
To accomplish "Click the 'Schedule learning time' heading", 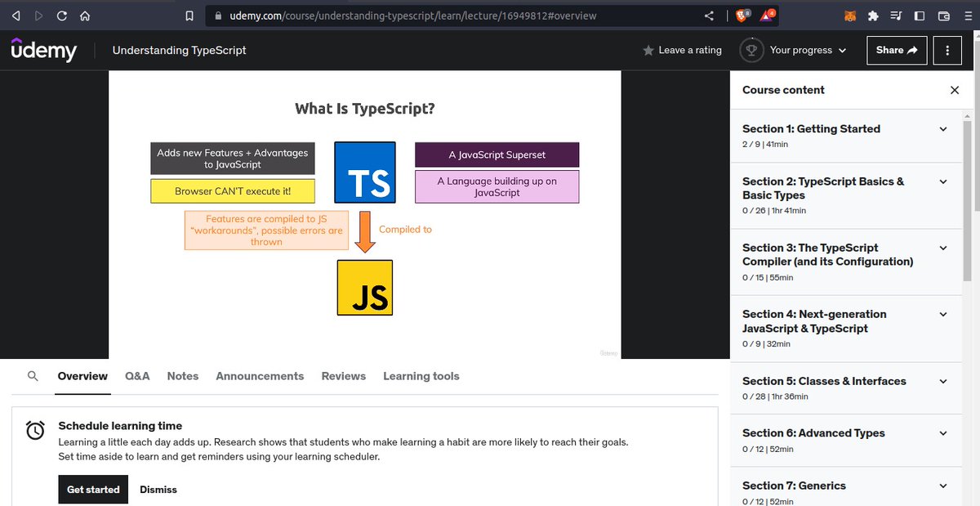I will [x=120, y=426].
